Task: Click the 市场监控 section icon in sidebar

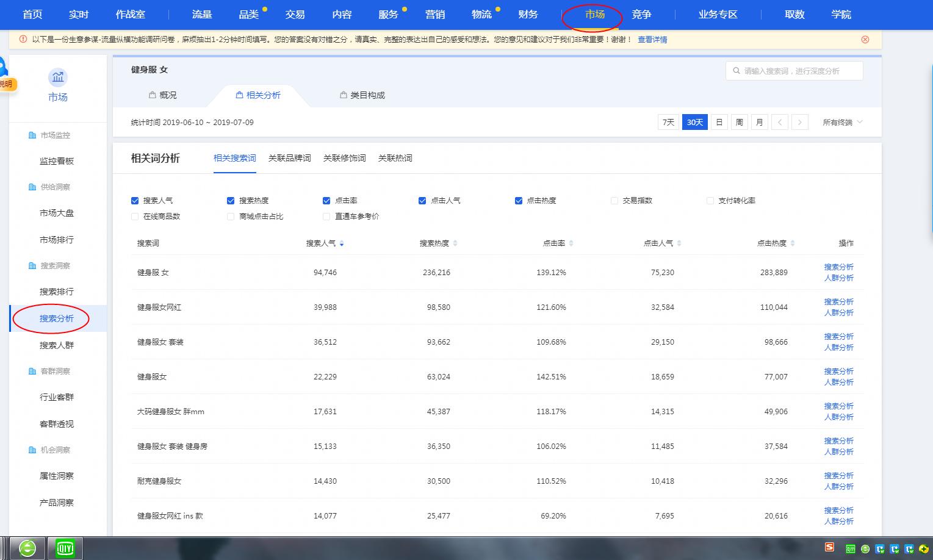Action: pyautogui.click(x=32, y=135)
